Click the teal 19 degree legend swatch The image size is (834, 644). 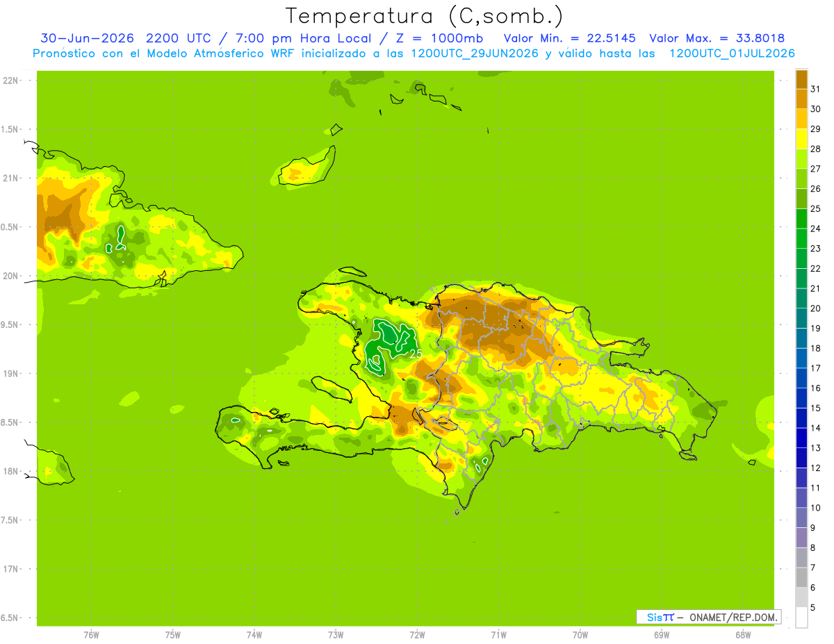[x=801, y=317]
